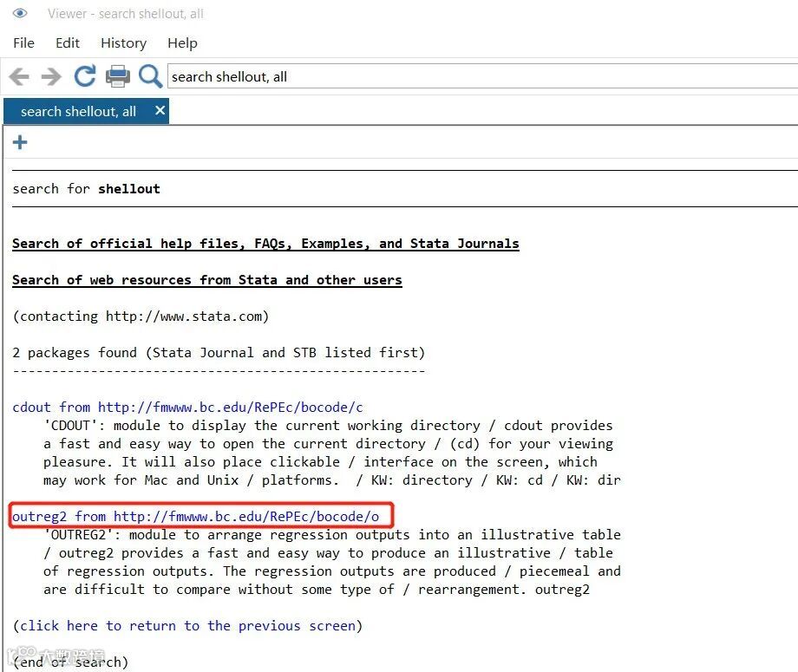This screenshot has width=798, height=672.
Task: Open the File menu
Action: (24, 43)
